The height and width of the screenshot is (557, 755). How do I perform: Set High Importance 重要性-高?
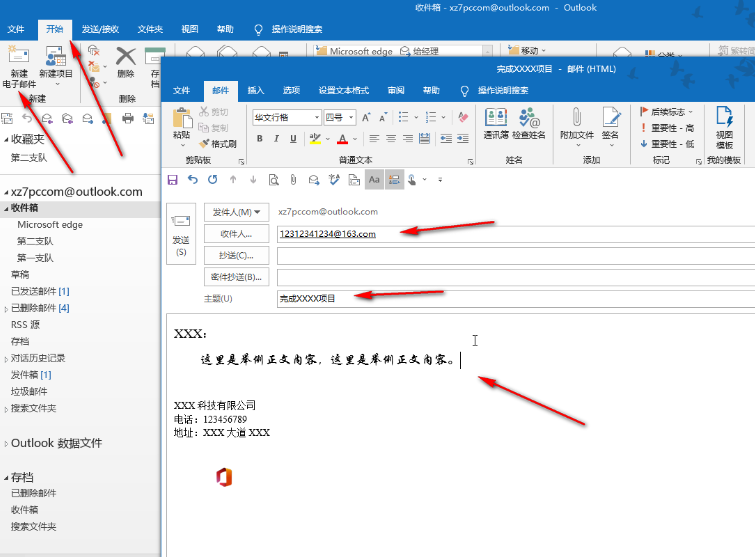pyautogui.click(x=667, y=128)
